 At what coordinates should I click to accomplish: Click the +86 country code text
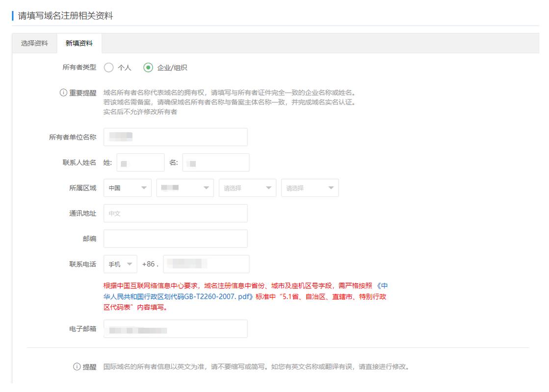(x=149, y=264)
